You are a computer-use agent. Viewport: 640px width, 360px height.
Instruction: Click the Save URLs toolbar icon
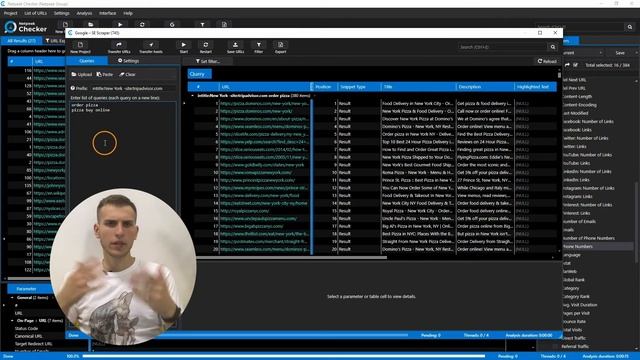235,47
